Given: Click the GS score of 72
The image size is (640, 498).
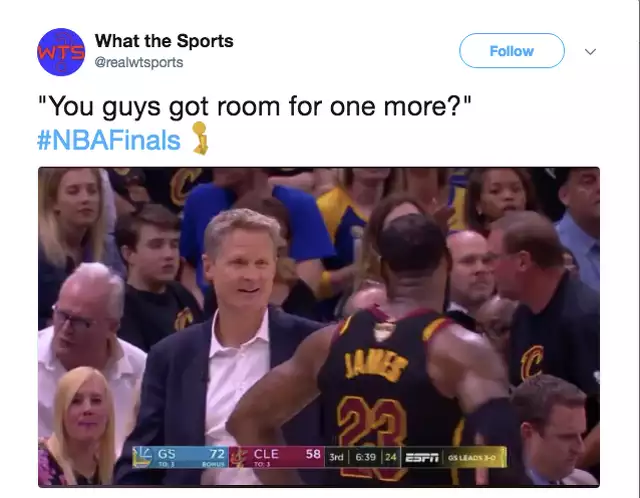Looking at the screenshot, I should (x=217, y=454).
